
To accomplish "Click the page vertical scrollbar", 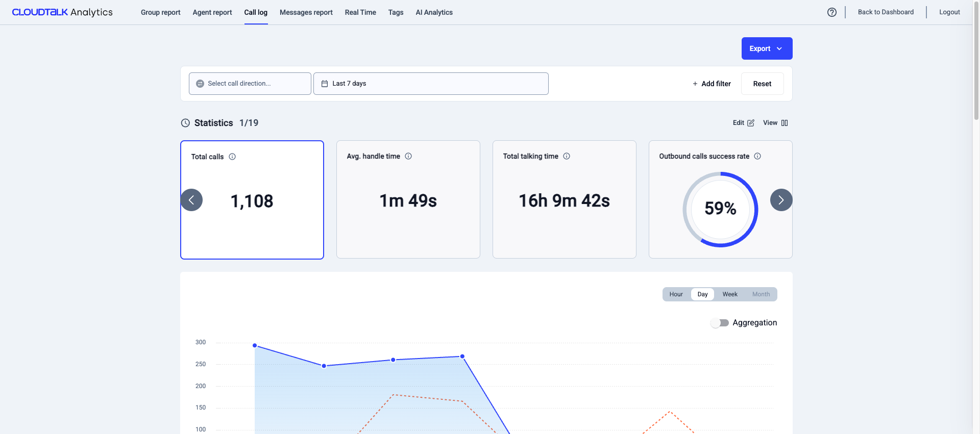I will pos(976,61).
